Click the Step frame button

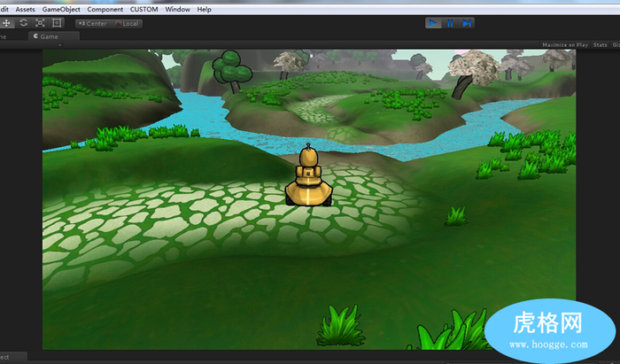(468, 23)
